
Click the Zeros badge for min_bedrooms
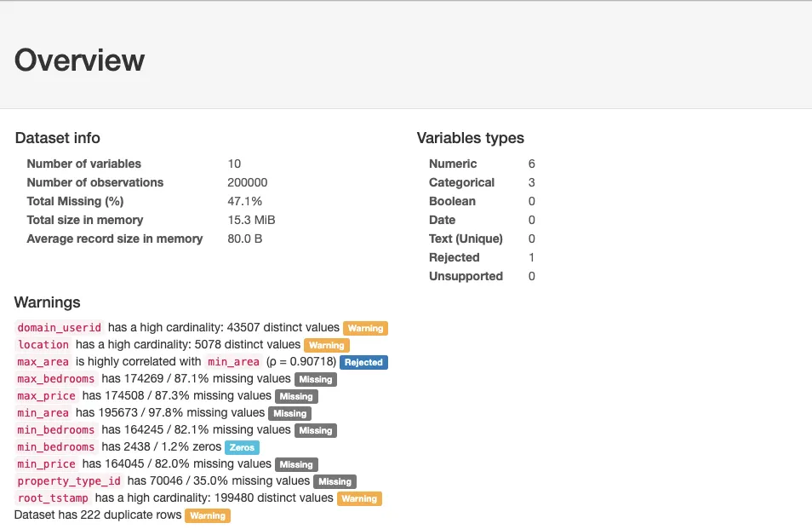[x=242, y=447]
